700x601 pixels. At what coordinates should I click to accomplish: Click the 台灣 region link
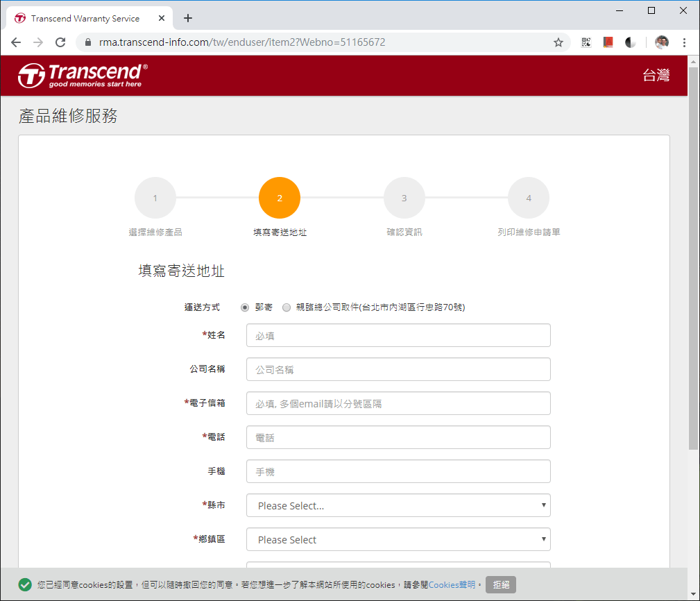coord(656,74)
